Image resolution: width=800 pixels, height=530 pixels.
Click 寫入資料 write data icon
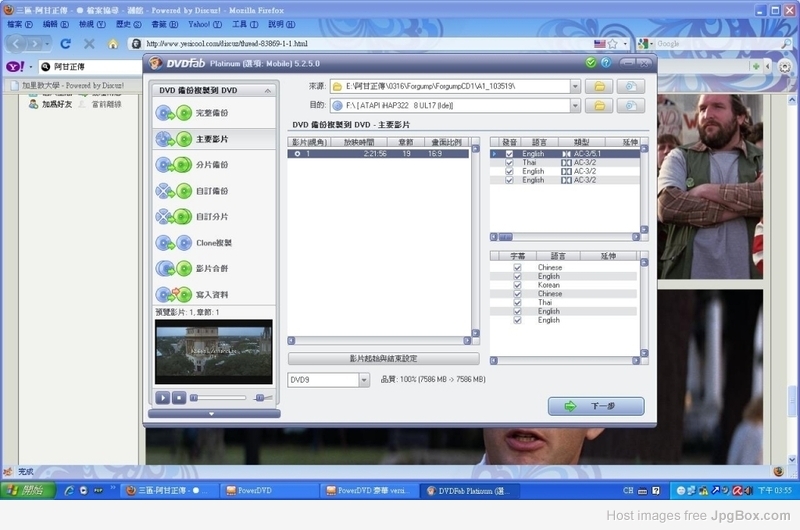point(172,295)
